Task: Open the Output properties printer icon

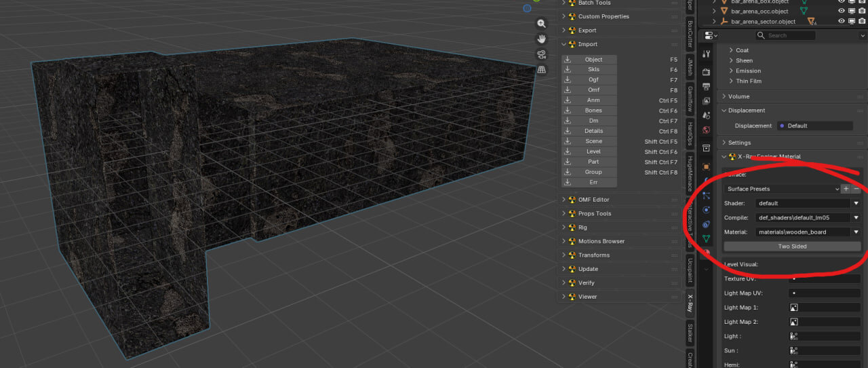Action: pyautogui.click(x=706, y=86)
